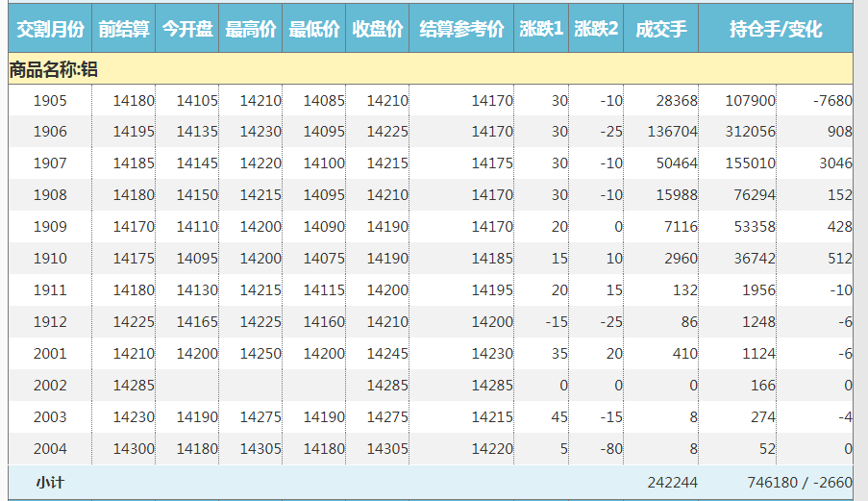868x501 pixels.
Task: Select the 2004 delivery month cell
Action: pos(50,449)
